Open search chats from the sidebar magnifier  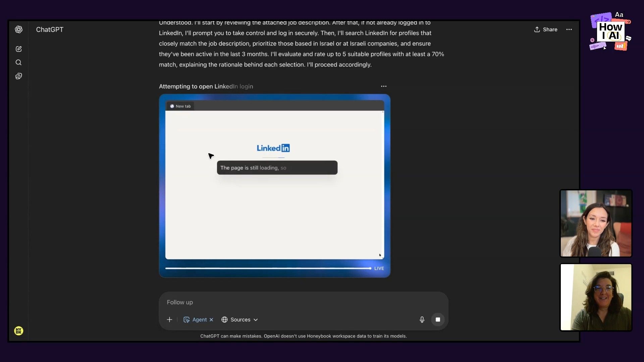point(19,62)
